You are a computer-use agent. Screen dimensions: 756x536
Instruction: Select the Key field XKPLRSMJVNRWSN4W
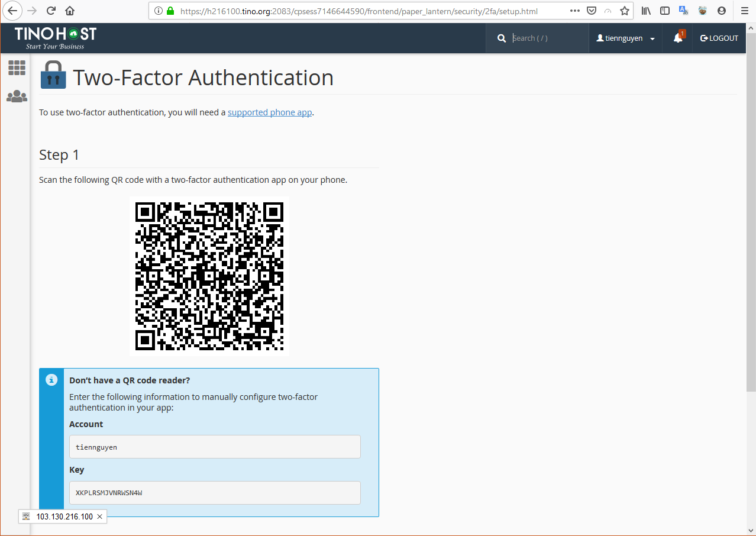pyautogui.click(x=215, y=493)
